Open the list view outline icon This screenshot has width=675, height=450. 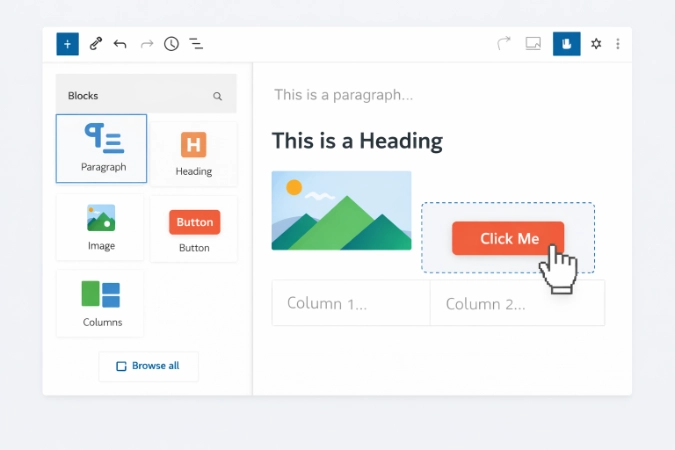point(196,43)
